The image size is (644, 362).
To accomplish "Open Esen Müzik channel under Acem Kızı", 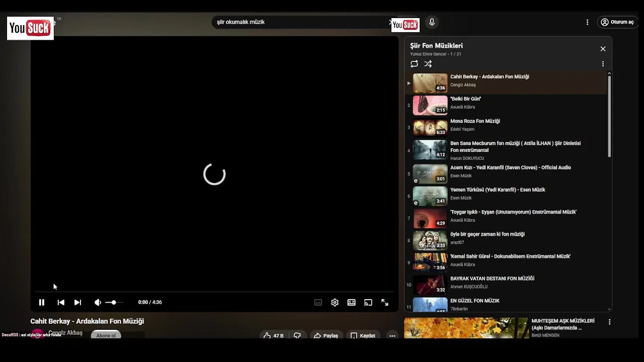I will 461,176.
